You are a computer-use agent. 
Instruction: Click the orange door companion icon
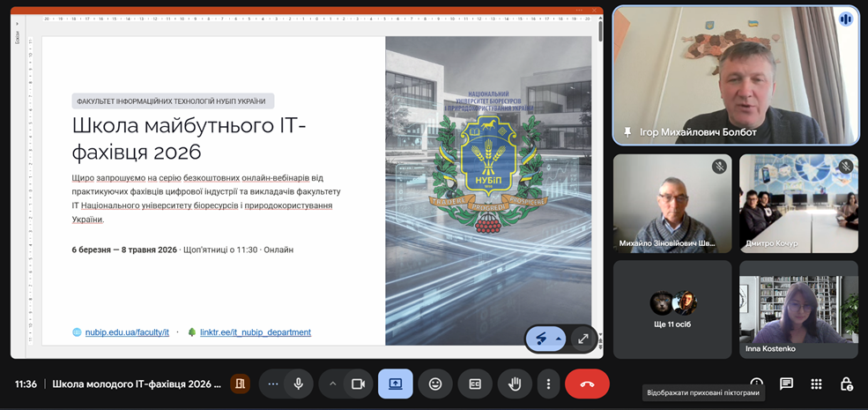click(240, 384)
